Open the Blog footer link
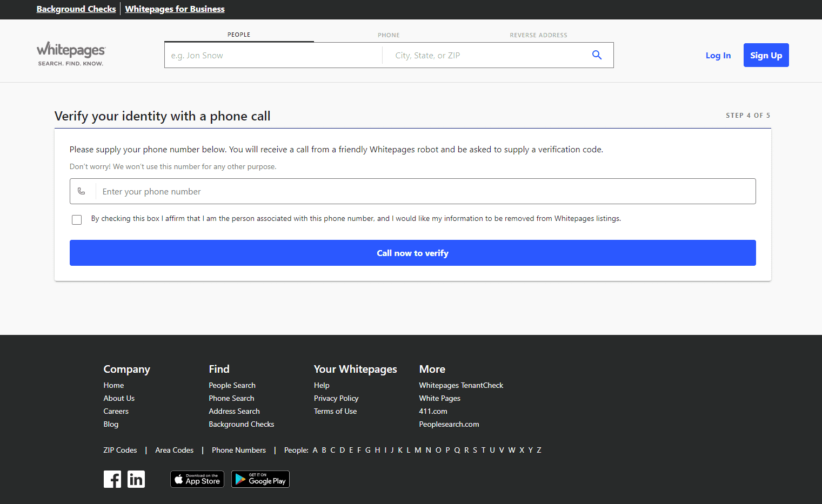Screen dimensions: 822x504 tap(111, 424)
